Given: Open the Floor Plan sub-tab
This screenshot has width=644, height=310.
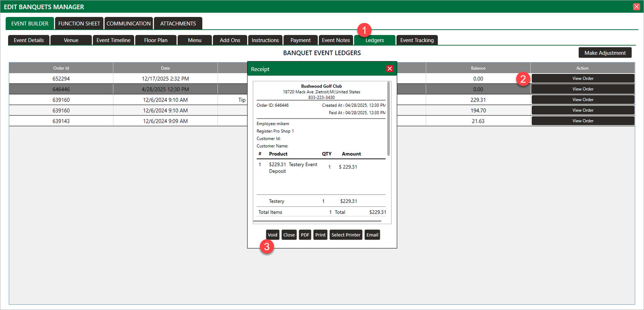Looking at the screenshot, I should (156, 40).
